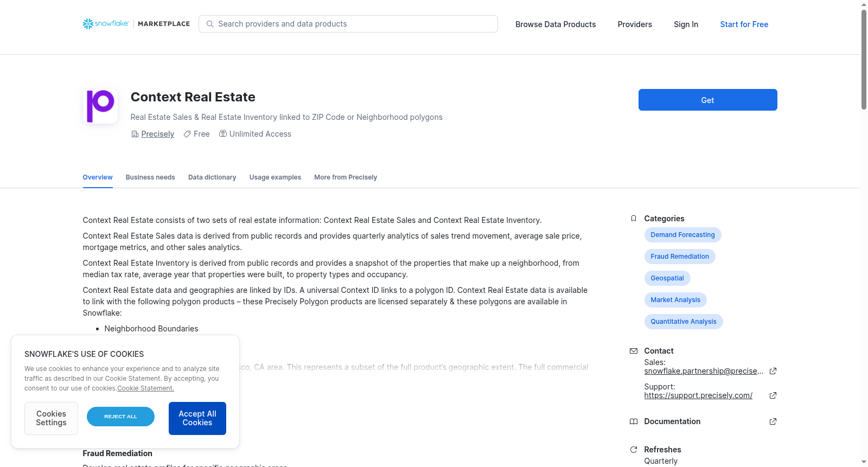Select the Quantitative Analysis category chip
868x467 pixels.
click(x=684, y=322)
